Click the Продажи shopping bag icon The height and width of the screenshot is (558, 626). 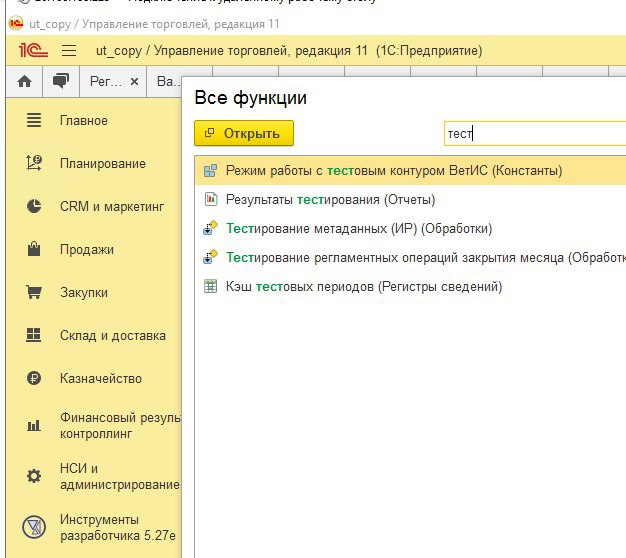pyautogui.click(x=34, y=249)
